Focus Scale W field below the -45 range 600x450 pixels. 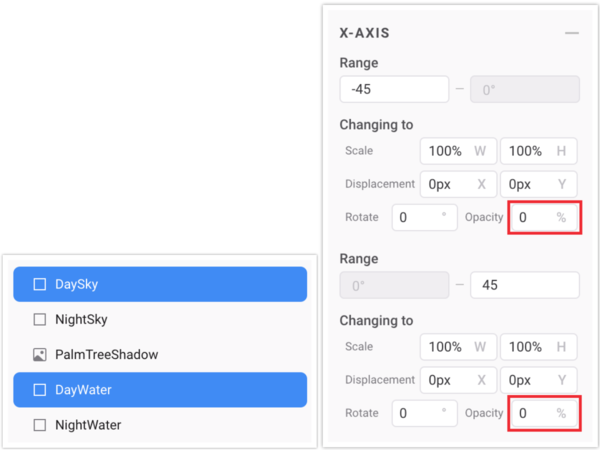coord(457,151)
